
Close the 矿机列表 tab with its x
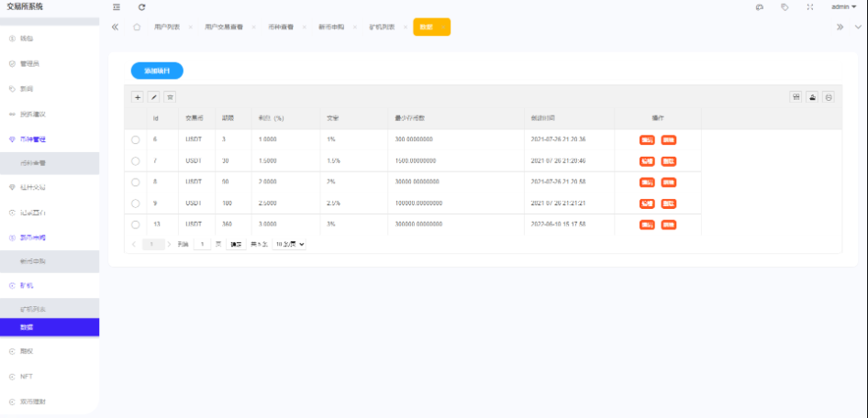(x=406, y=27)
